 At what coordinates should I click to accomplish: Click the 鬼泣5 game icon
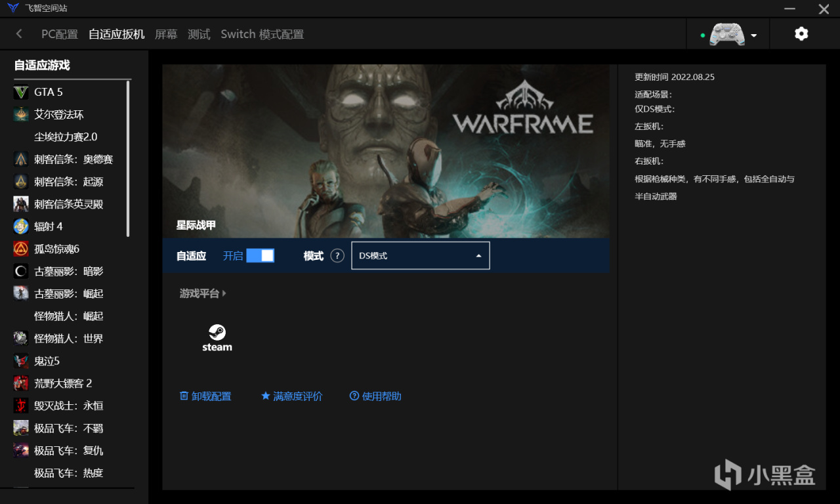[21, 361]
